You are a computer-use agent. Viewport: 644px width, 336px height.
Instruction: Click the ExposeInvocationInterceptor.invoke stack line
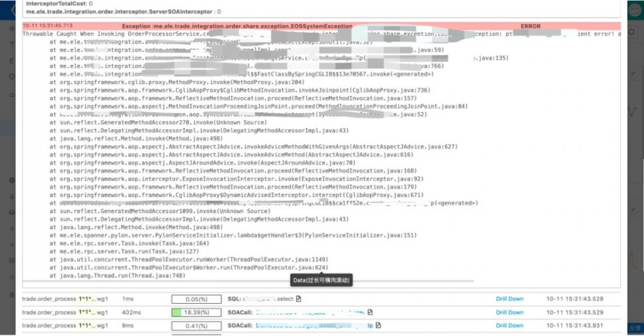(236, 179)
